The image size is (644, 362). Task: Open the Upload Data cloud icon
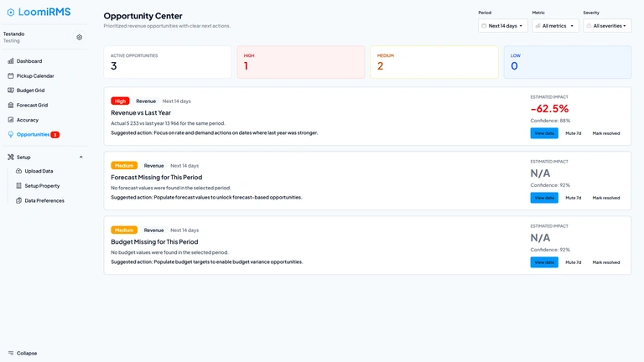tap(19, 171)
